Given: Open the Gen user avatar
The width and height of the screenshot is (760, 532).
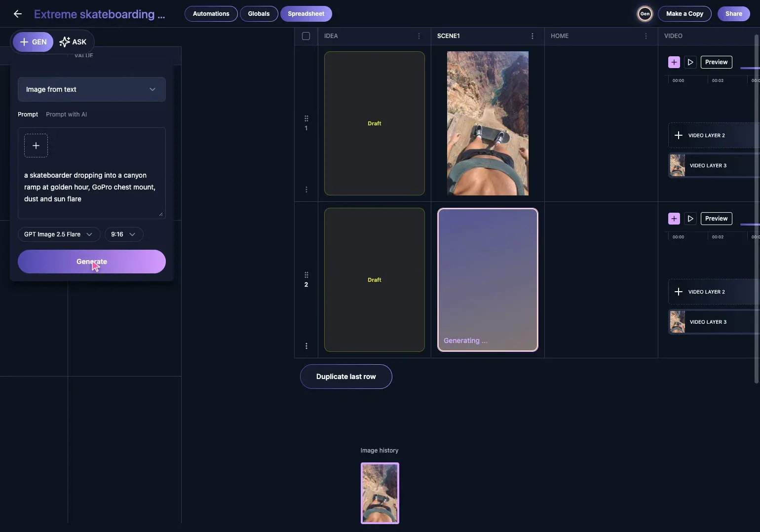Looking at the screenshot, I should point(645,14).
